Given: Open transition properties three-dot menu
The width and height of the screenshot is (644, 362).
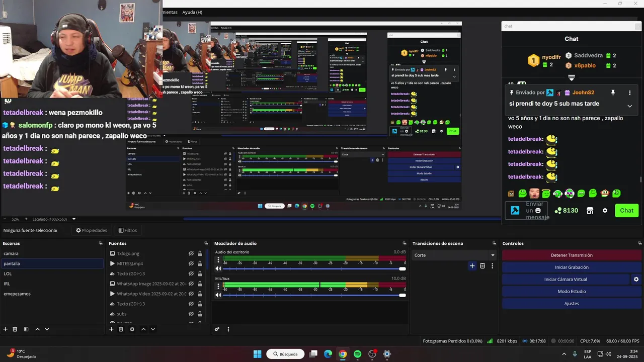Looking at the screenshot, I should 493,266.
